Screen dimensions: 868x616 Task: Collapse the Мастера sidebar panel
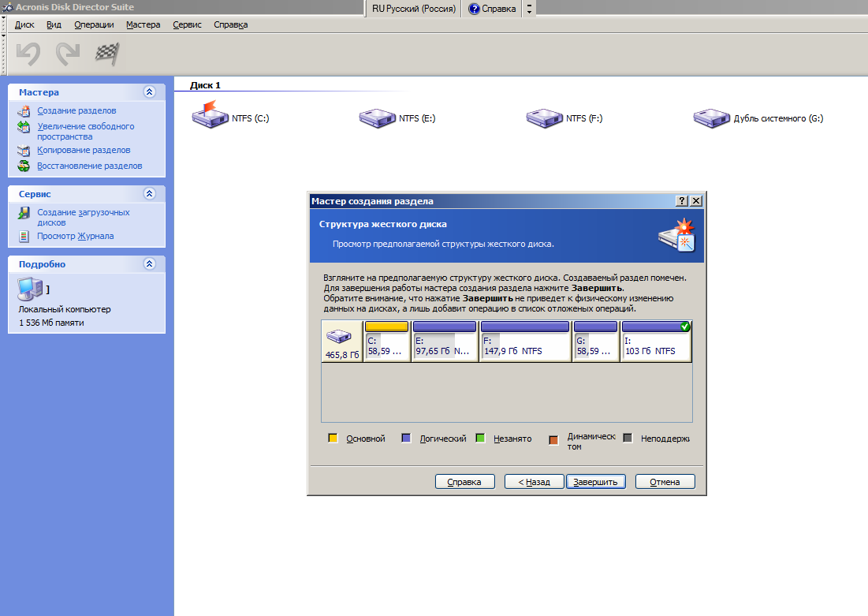click(x=149, y=92)
